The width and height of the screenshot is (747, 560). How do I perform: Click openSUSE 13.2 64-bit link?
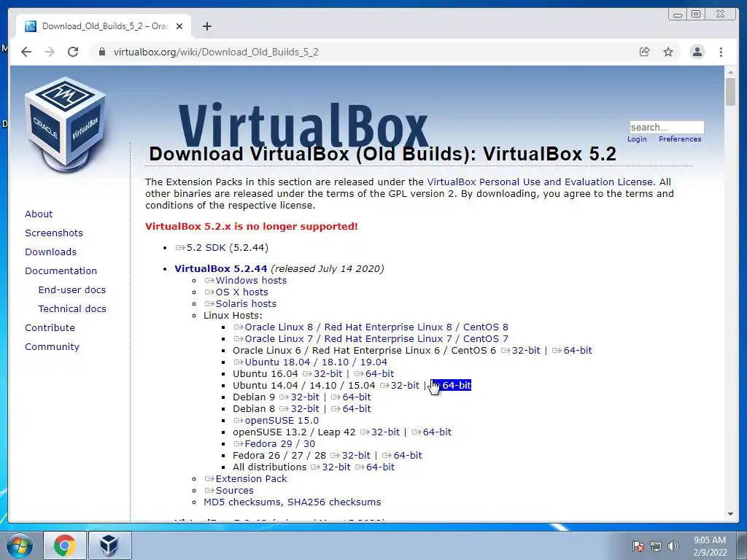pyautogui.click(x=432, y=432)
